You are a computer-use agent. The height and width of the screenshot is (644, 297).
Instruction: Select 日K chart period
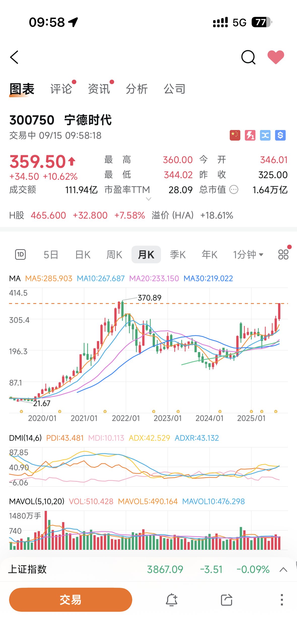point(83,254)
